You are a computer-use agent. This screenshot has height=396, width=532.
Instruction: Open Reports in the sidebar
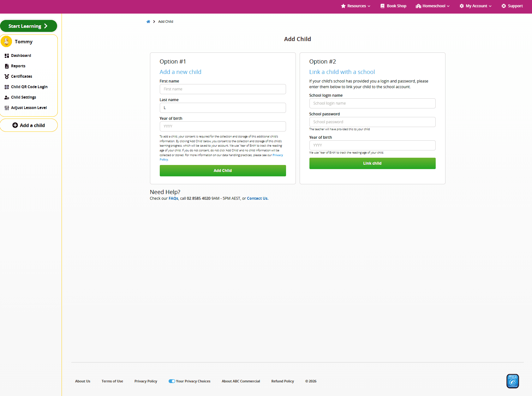[x=18, y=66]
